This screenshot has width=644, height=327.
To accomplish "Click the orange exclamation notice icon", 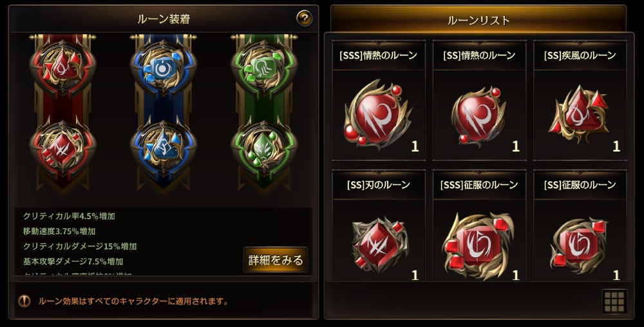I will coord(24,301).
